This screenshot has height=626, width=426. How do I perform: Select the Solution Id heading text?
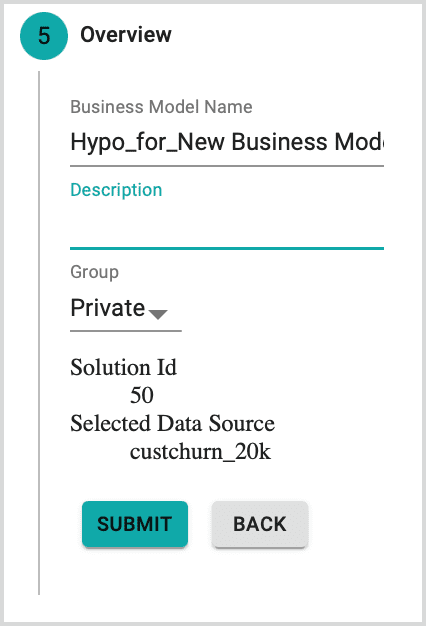[x=123, y=367]
